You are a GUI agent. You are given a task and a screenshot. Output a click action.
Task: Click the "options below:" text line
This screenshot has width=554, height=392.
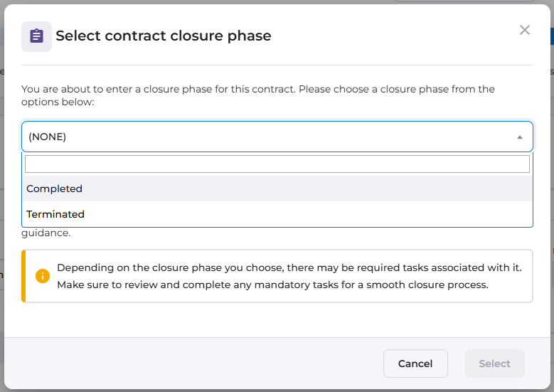pos(58,102)
